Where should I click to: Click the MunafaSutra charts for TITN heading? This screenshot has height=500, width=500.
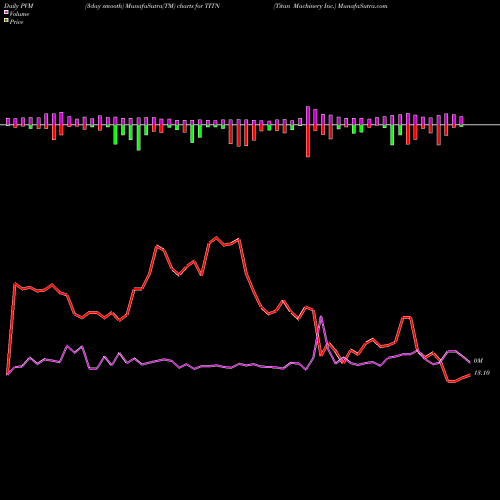click(x=152, y=6)
